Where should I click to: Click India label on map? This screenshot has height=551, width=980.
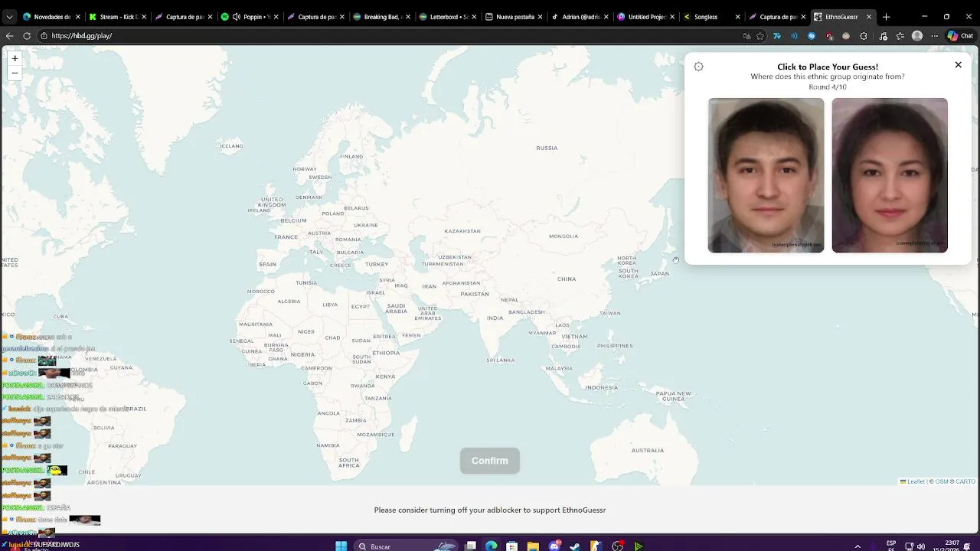click(x=495, y=318)
